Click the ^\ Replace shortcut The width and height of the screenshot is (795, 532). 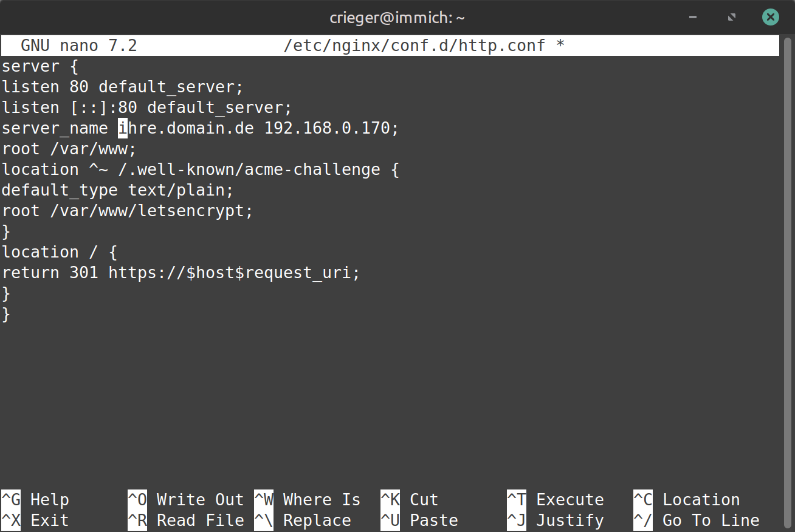point(303,520)
